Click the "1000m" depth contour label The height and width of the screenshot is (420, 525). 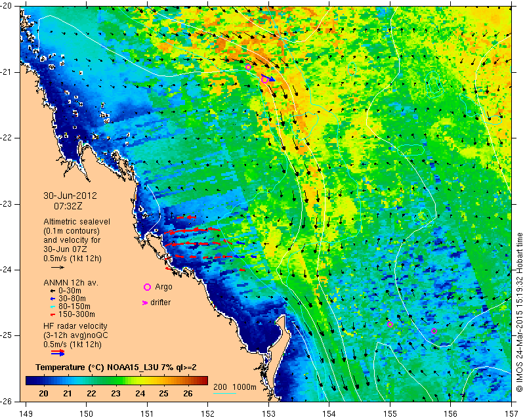pos(244,387)
